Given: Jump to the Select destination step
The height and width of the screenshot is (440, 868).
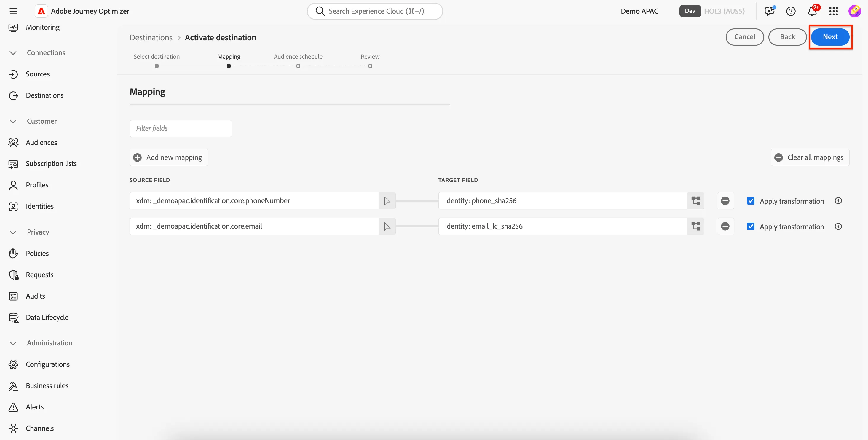Looking at the screenshot, I should (157, 66).
